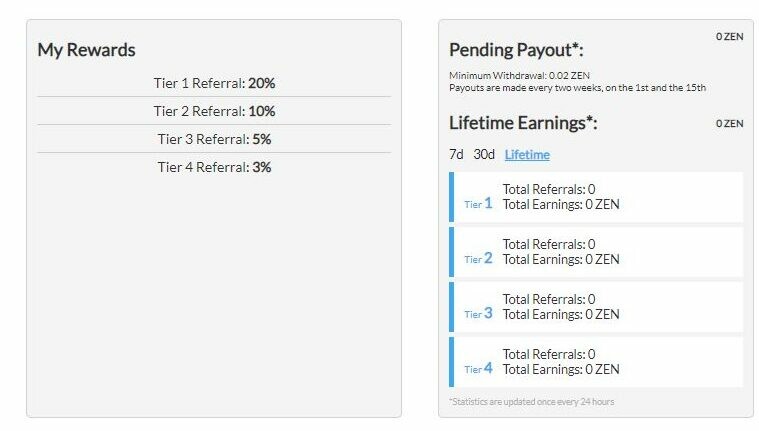Click the My Rewards heading
759x431 pixels.
[x=86, y=49]
